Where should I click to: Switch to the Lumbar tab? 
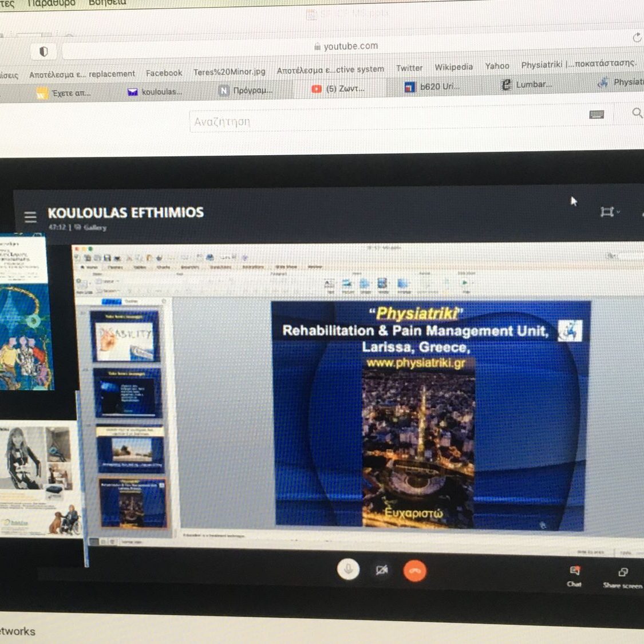coord(527,85)
